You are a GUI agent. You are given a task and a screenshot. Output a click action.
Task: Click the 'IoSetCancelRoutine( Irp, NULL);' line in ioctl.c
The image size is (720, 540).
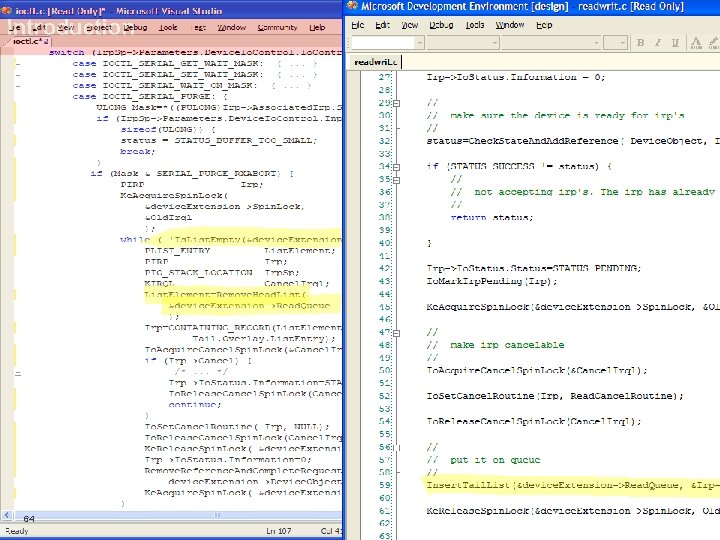(x=237, y=427)
